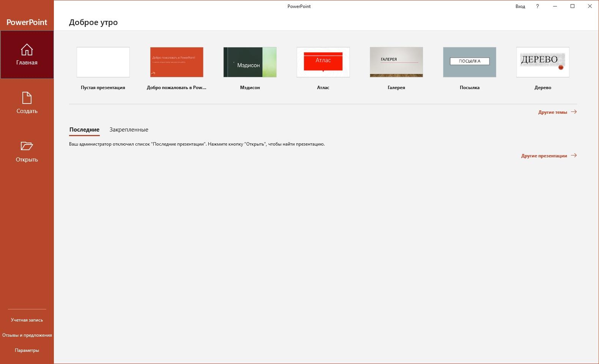This screenshot has width=599, height=364.
Task: Select the Дерево theme thumbnail
Action: tap(542, 62)
